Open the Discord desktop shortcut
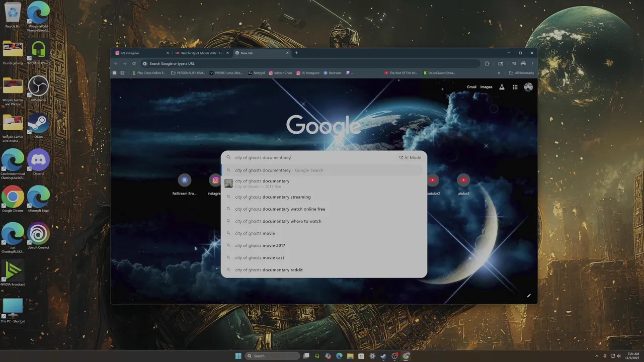Image resolution: width=644 pixels, height=362 pixels. coord(38,162)
